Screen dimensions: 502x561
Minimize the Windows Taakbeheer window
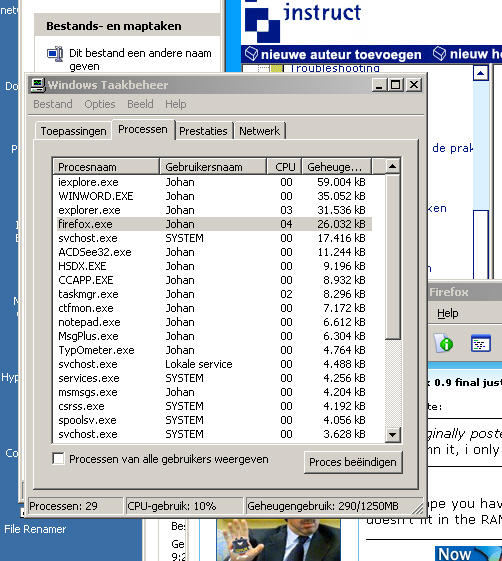coord(379,85)
